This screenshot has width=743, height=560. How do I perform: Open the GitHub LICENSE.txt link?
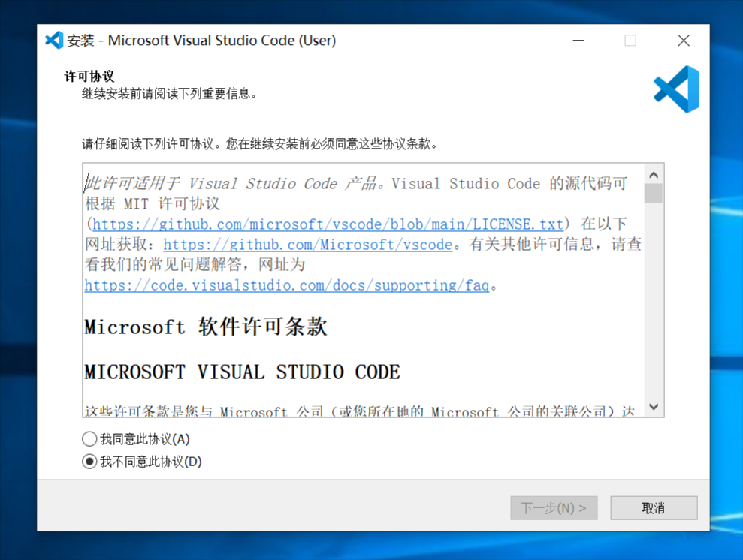328,224
